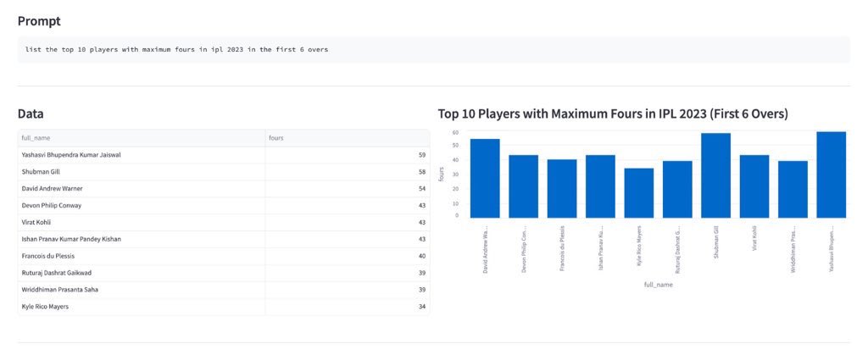Sort by the full_name column header

142,138
